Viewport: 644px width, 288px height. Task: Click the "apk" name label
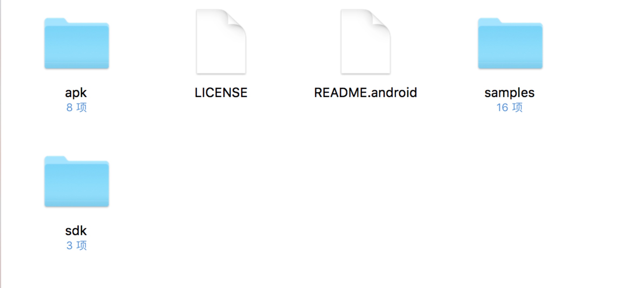(x=76, y=93)
